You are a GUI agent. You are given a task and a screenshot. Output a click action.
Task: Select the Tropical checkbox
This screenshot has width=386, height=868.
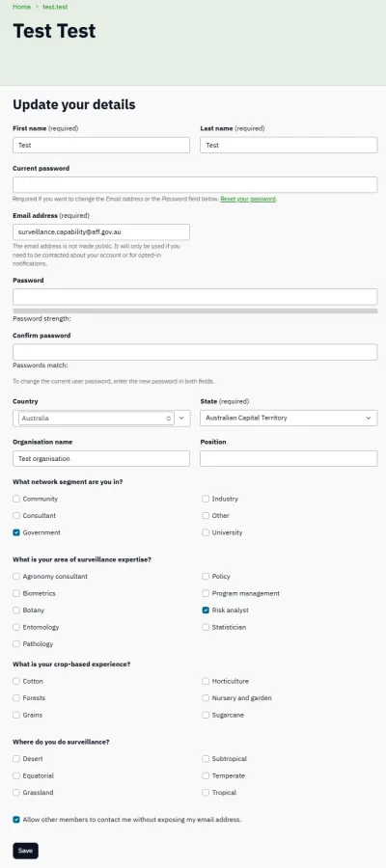[206, 793]
